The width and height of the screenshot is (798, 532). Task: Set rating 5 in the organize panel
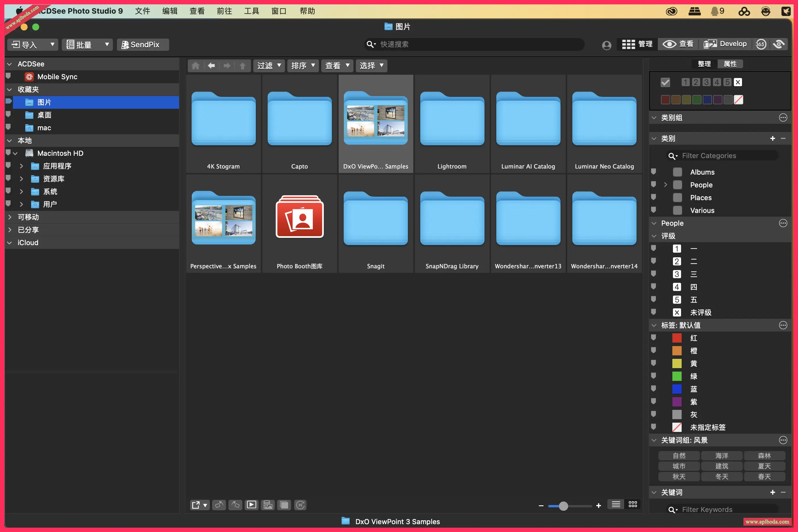click(x=727, y=82)
